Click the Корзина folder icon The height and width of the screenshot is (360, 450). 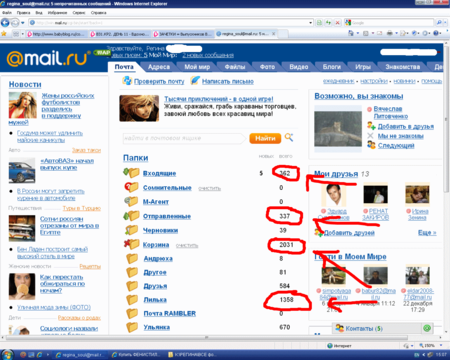point(131,244)
